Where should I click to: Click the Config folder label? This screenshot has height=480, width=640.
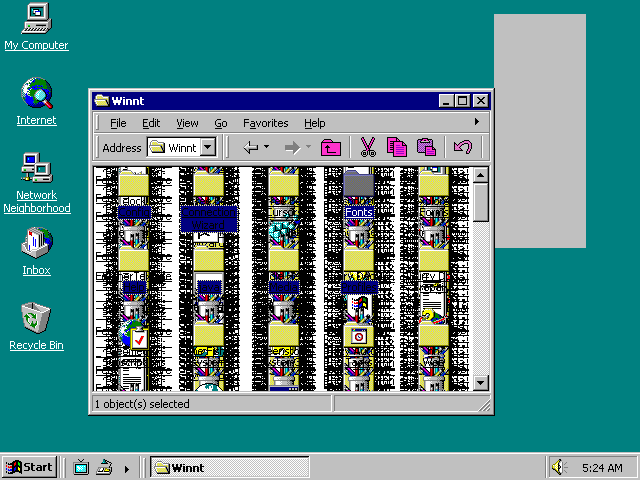134,212
